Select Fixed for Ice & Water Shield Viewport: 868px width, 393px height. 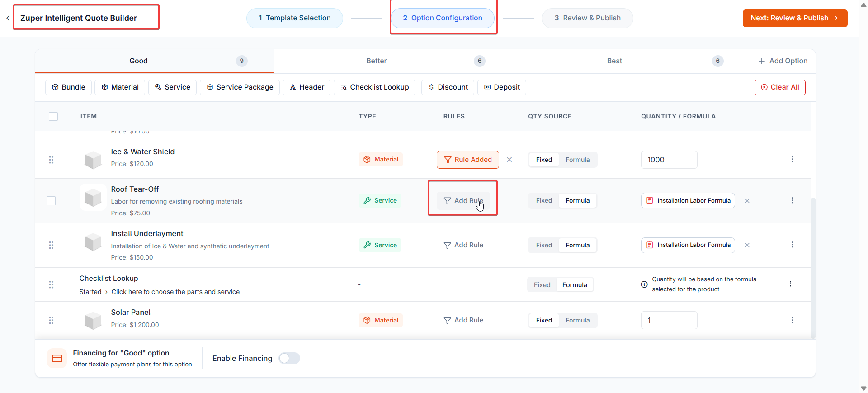[544, 160]
